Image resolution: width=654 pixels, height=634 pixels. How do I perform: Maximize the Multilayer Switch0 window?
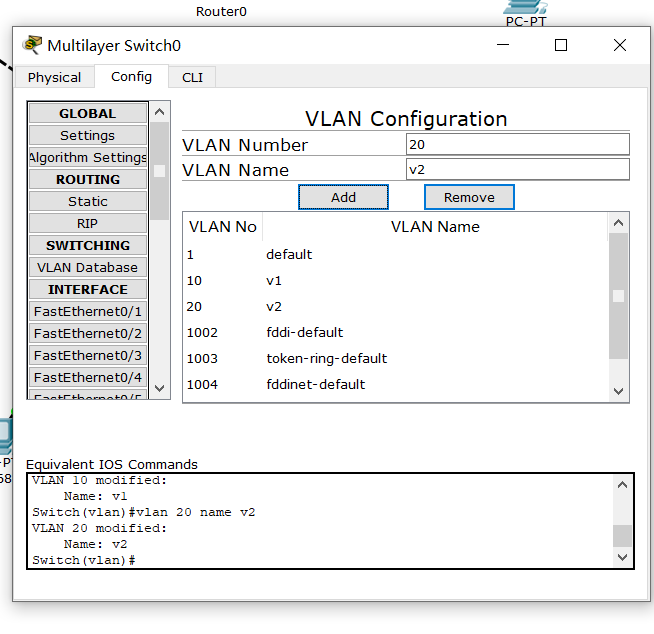coord(561,45)
